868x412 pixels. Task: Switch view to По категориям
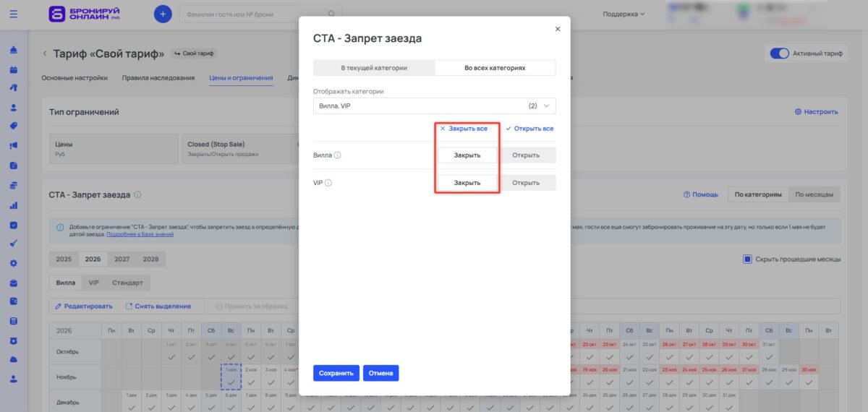point(757,194)
